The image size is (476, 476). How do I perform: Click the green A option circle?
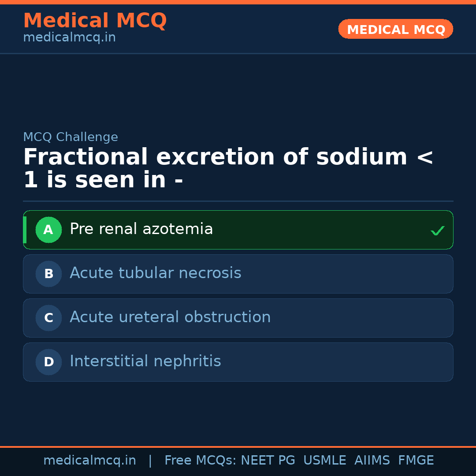(48, 230)
